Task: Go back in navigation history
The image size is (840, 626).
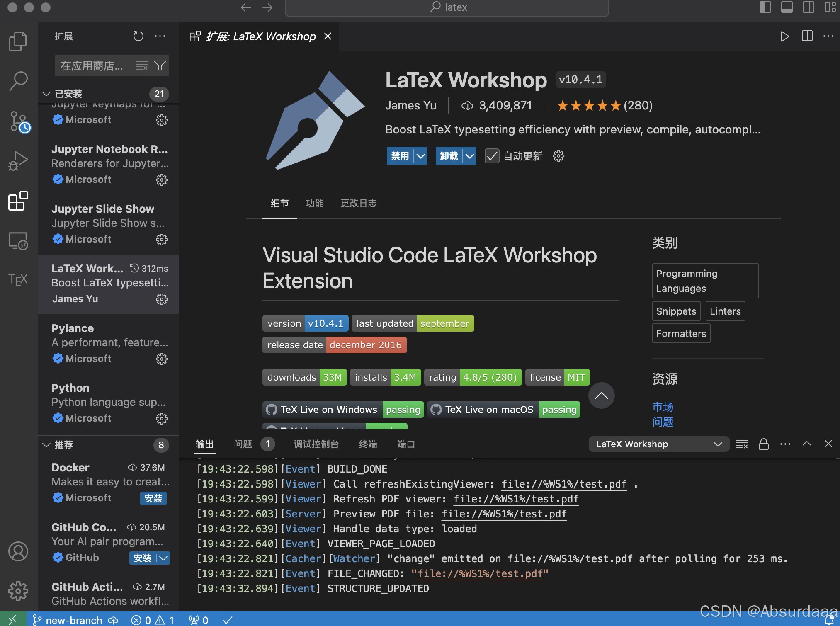Action: 246,7
